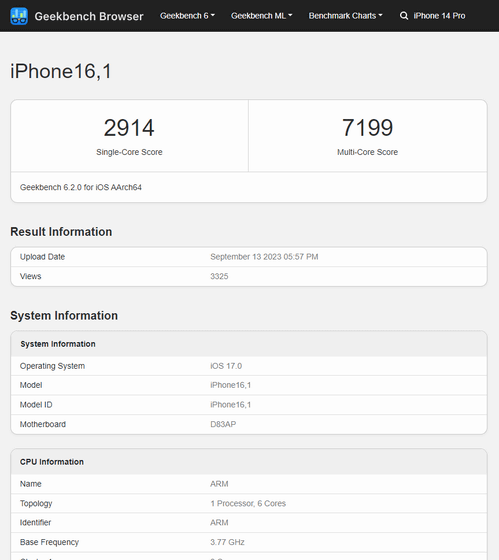Select the views count 3325
499x560 pixels.
coord(219,276)
